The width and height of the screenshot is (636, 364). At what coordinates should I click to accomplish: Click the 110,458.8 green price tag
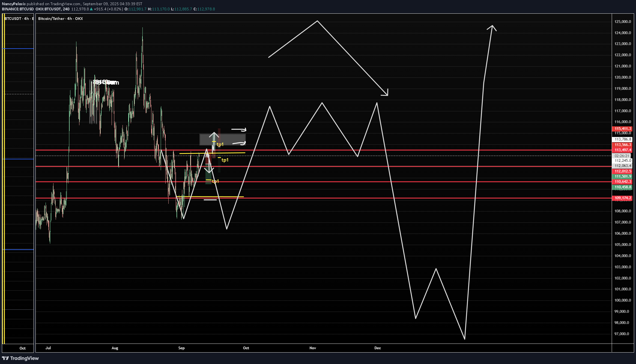pyautogui.click(x=622, y=187)
